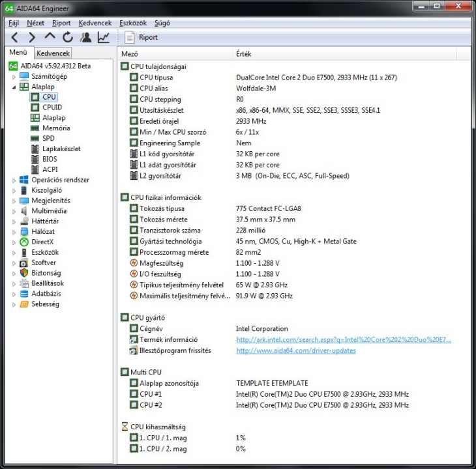
Task: Click the Sebesség benchmark icon
Action: point(24,304)
